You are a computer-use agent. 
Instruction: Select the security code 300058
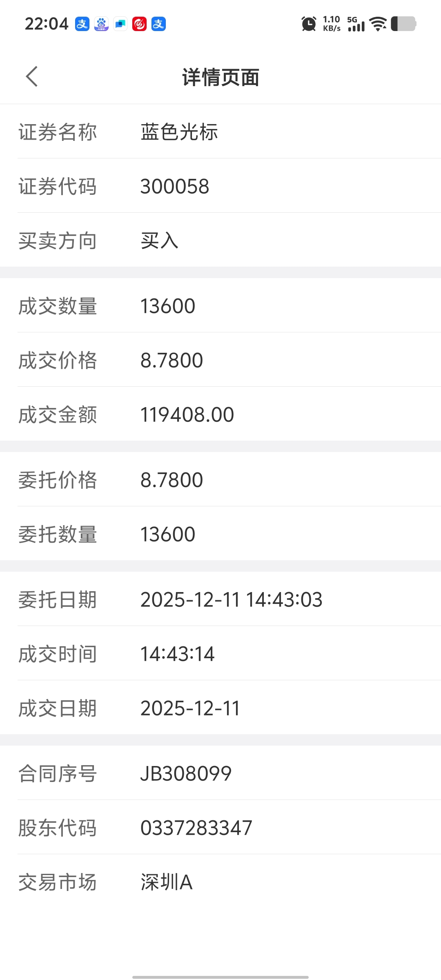click(175, 186)
